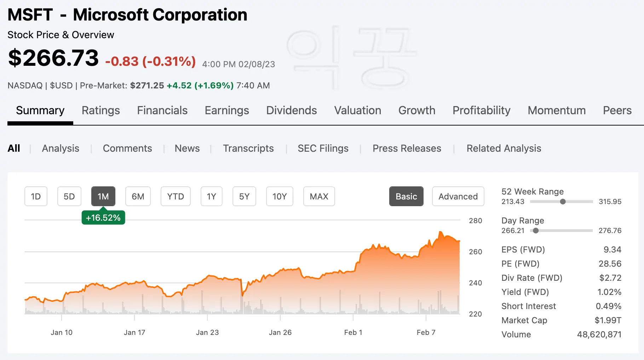View the Momentum tab

pyautogui.click(x=556, y=110)
